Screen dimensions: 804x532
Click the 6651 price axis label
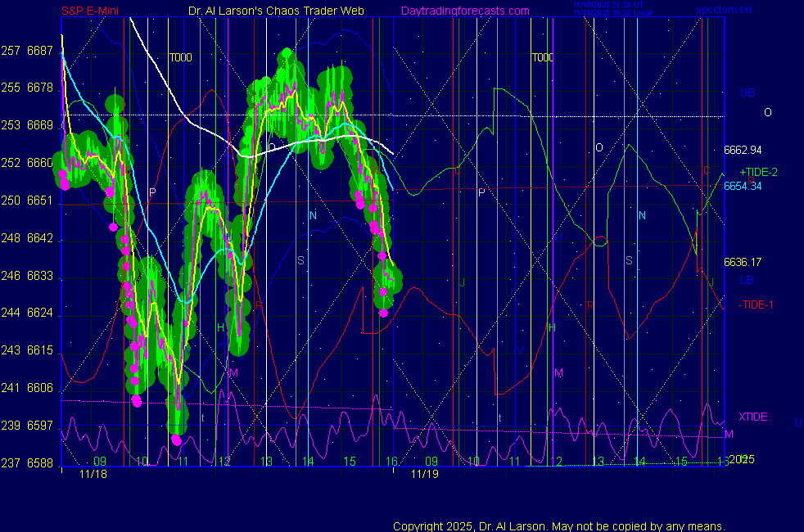[x=39, y=201]
